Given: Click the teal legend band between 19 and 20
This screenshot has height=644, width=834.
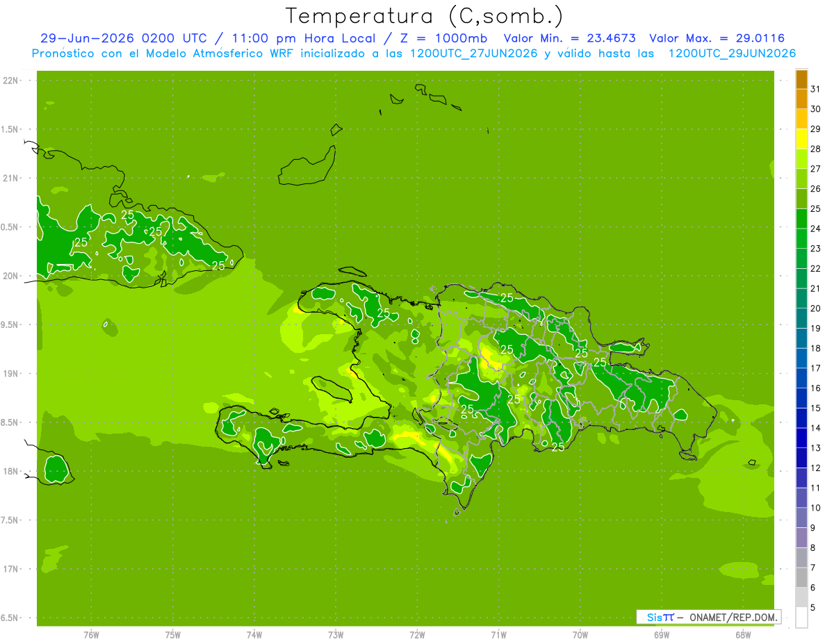Looking at the screenshot, I should point(801,318).
